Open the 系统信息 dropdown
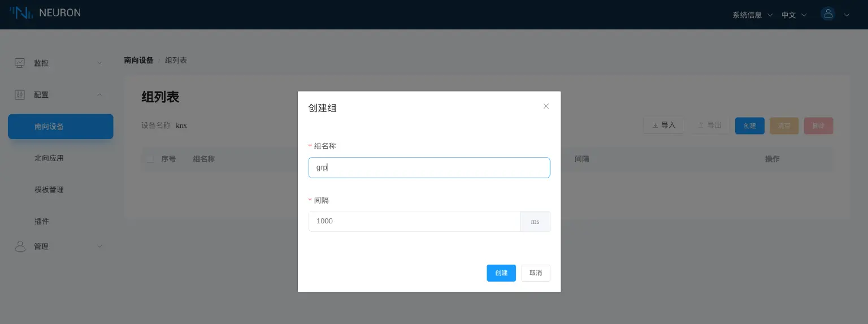This screenshot has height=324, width=868. click(x=752, y=15)
